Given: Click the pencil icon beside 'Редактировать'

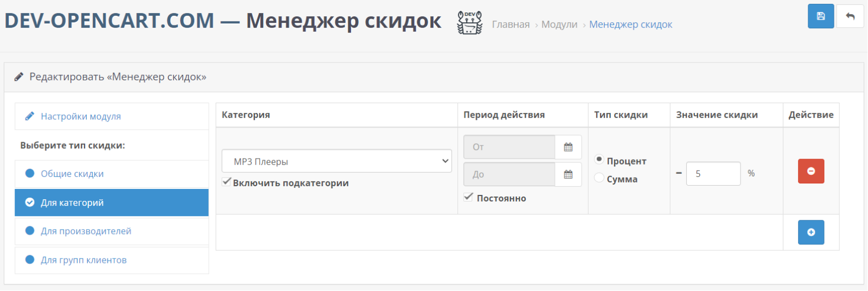Looking at the screenshot, I should (x=19, y=77).
